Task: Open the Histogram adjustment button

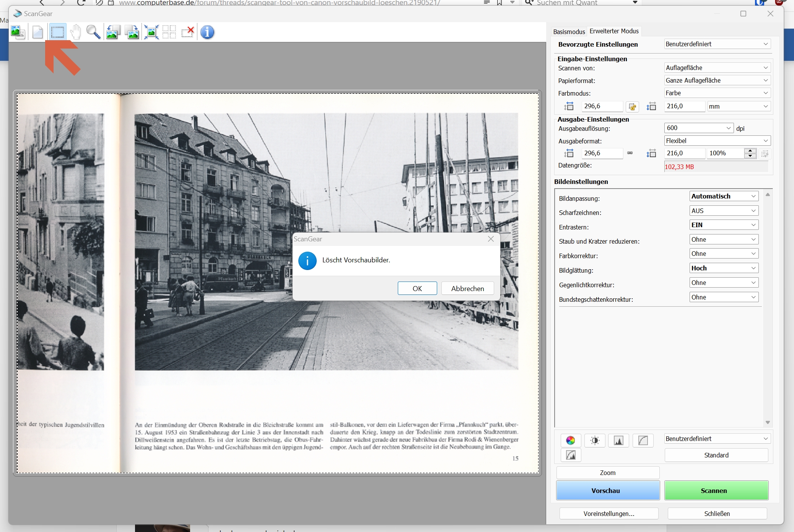Action: tap(618, 441)
